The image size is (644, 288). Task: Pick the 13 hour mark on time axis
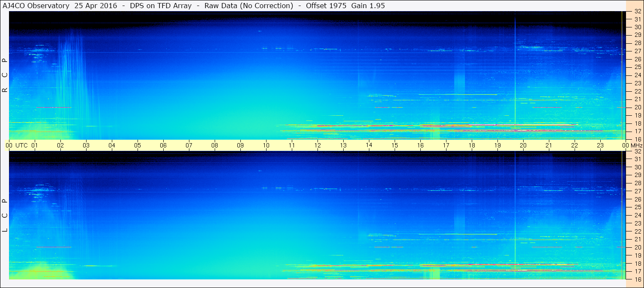343,145
